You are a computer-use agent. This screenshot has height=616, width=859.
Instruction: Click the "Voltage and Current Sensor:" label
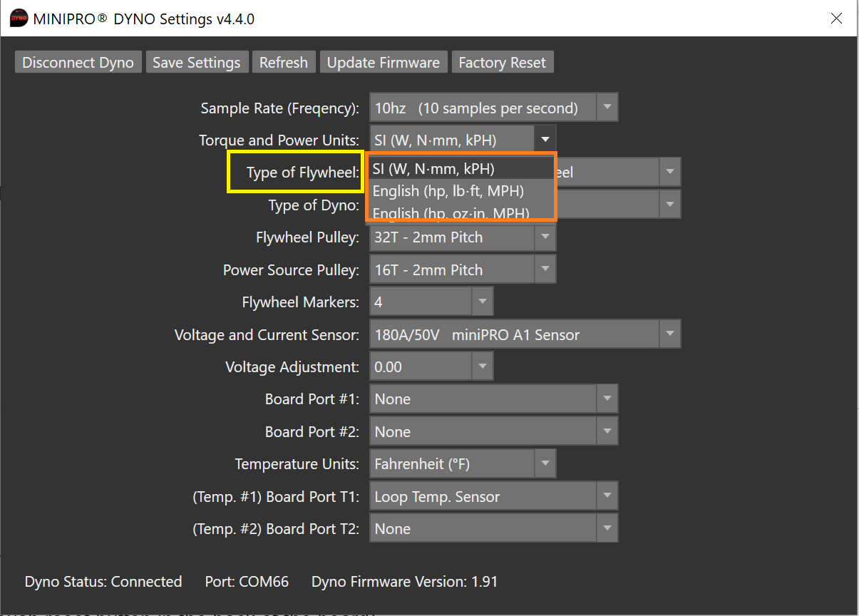pos(267,335)
